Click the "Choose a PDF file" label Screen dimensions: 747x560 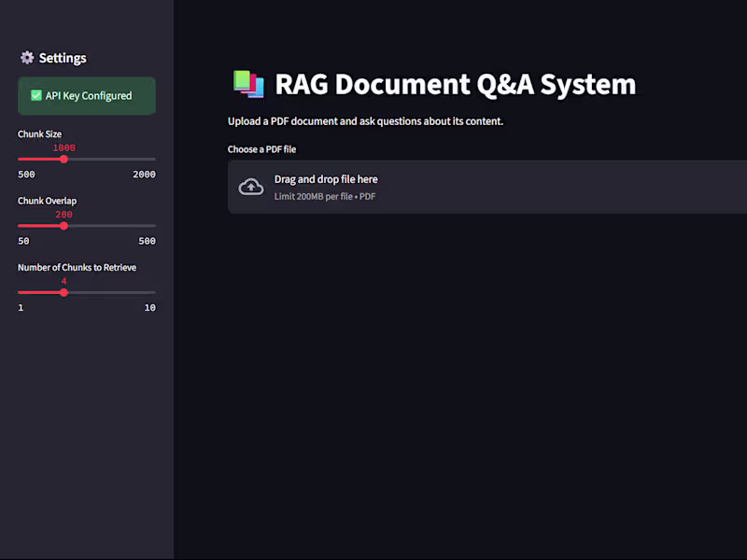pos(261,149)
